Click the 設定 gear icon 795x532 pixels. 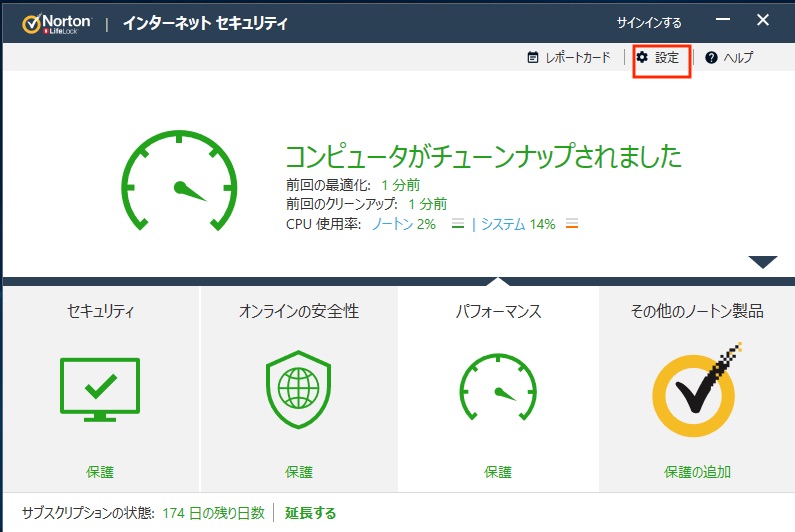click(x=642, y=57)
